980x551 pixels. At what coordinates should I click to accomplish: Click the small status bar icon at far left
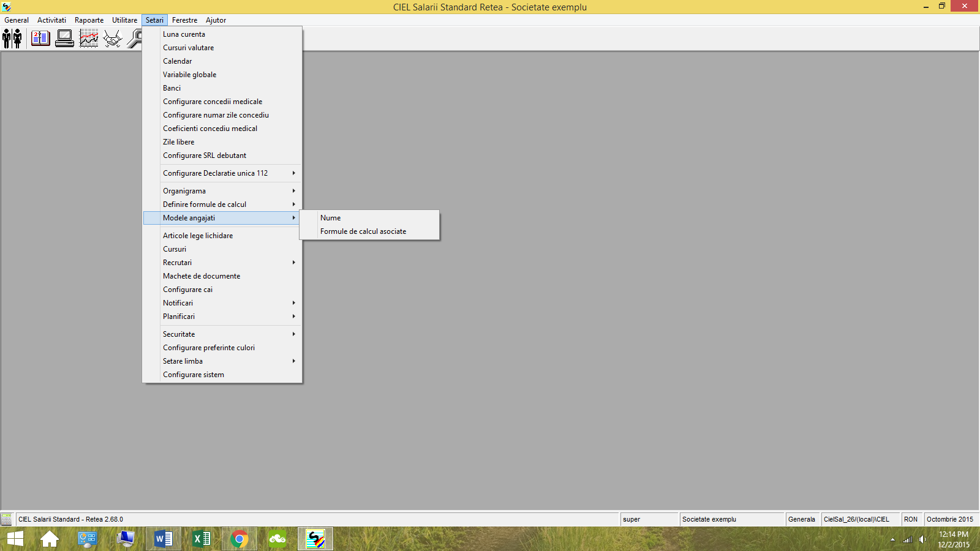pyautogui.click(x=7, y=519)
